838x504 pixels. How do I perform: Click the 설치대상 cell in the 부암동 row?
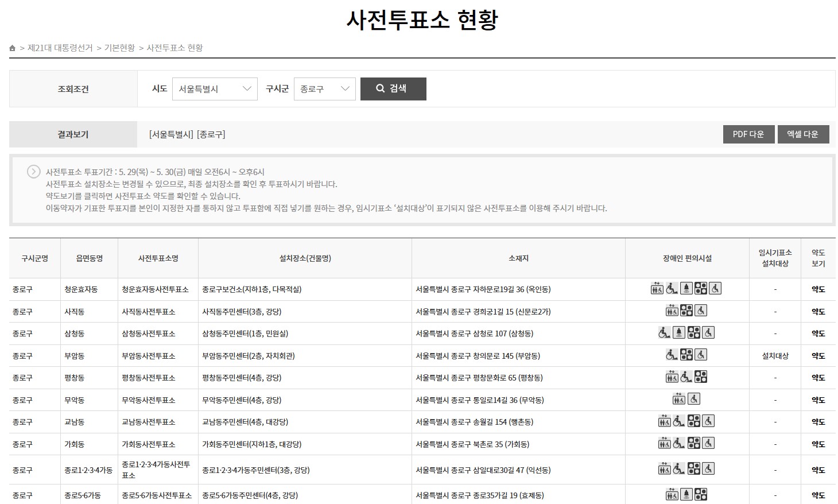[775, 355]
